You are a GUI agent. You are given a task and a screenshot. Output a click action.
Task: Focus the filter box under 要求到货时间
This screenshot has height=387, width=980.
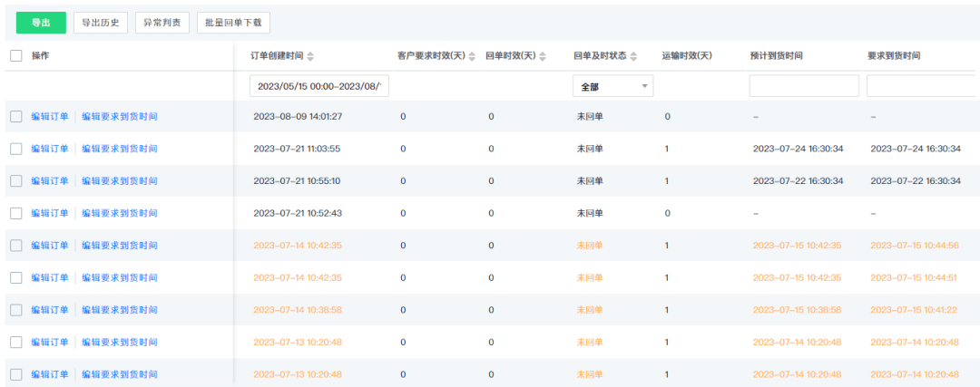tap(921, 86)
